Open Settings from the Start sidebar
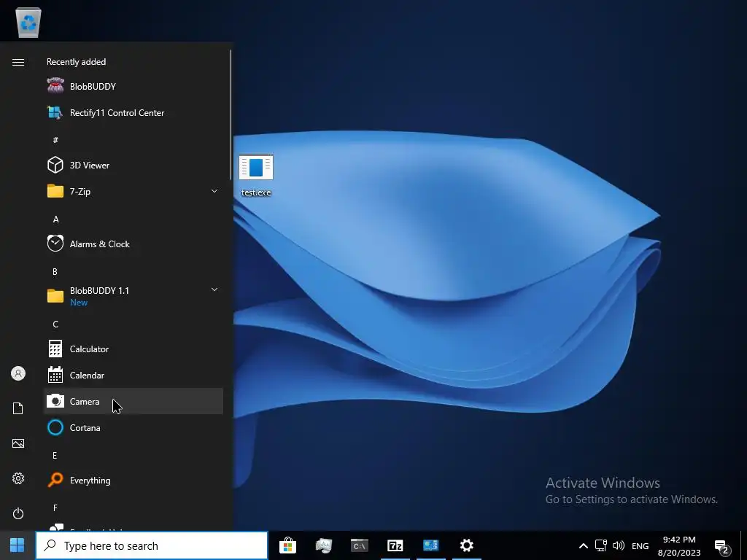The image size is (747, 560). pos(18,478)
